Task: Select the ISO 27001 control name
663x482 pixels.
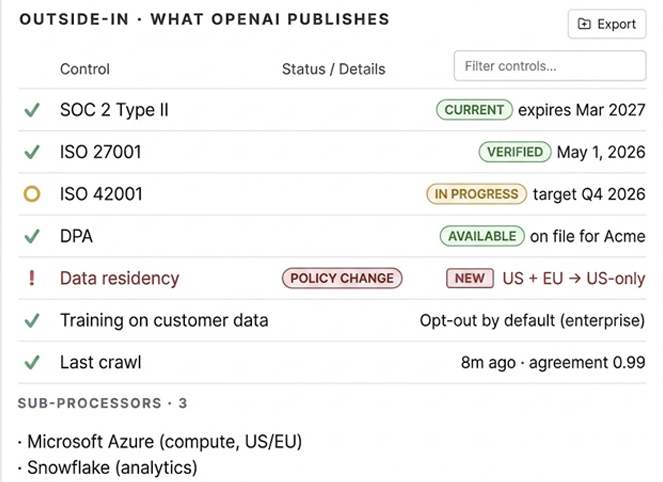Action: [101, 152]
